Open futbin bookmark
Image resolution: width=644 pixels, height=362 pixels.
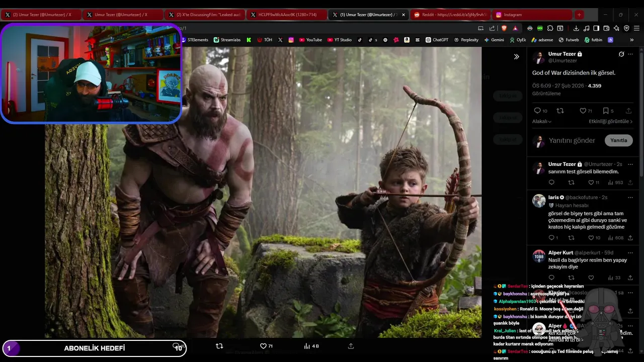pyautogui.click(x=593, y=40)
